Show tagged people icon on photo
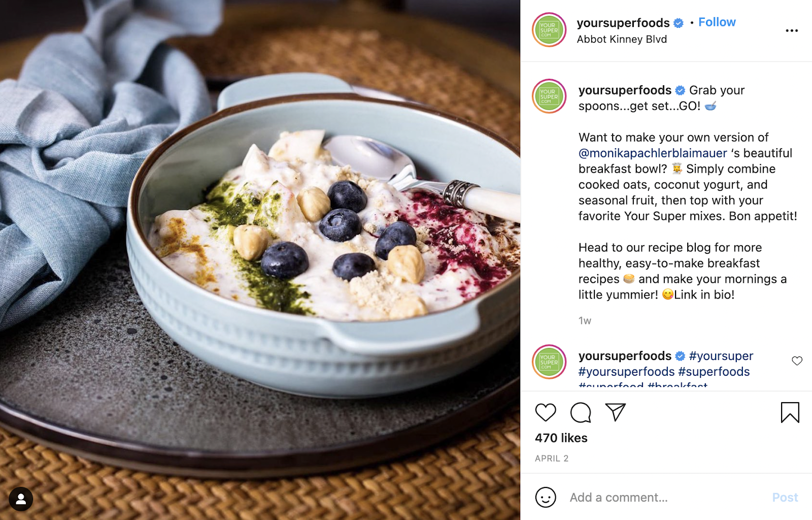This screenshot has height=520, width=812. tap(21, 499)
